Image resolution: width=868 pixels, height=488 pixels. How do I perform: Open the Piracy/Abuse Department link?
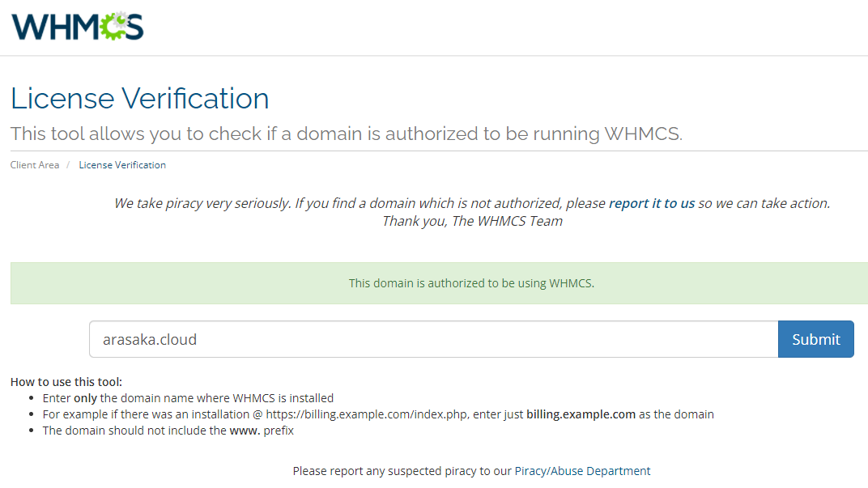click(582, 471)
